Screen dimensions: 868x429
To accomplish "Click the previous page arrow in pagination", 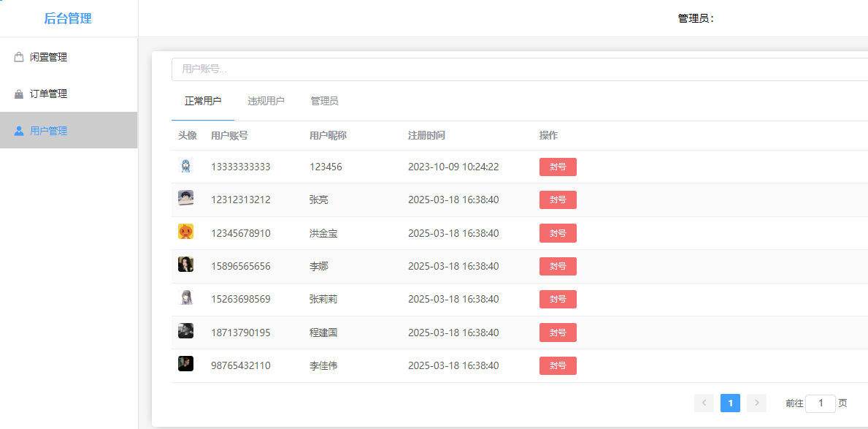I will (704, 403).
